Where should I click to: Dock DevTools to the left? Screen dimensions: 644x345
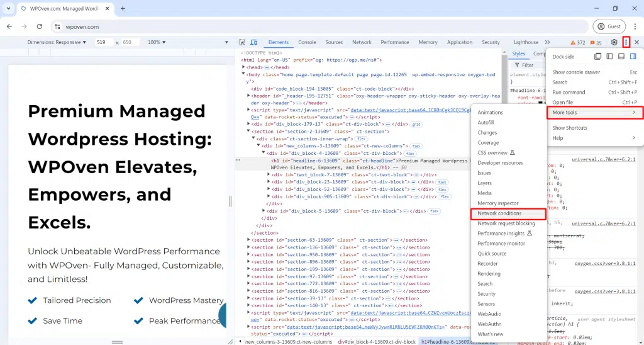pyautogui.click(x=609, y=56)
